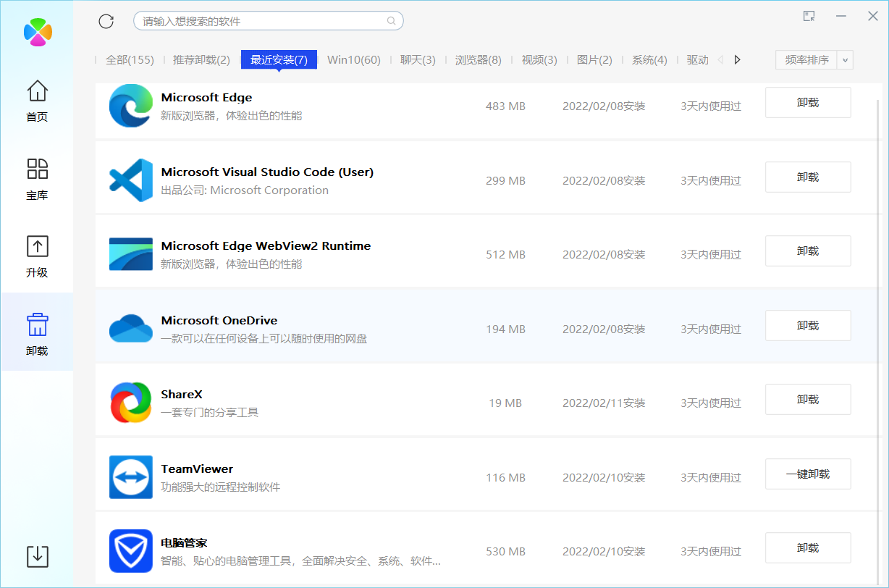Click the colorful app logo
Viewport: 889px width, 588px height.
click(38, 32)
